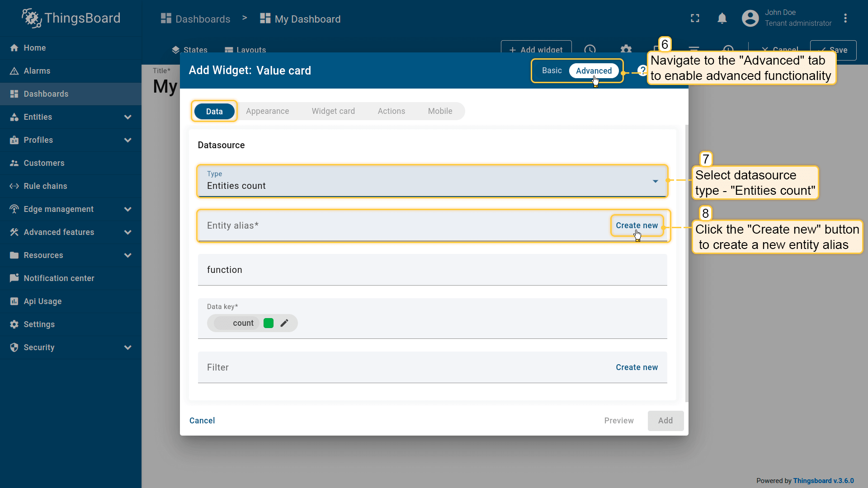This screenshot has width=868, height=488.
Task: Click the green count color swatch
Action: [269, 323]
